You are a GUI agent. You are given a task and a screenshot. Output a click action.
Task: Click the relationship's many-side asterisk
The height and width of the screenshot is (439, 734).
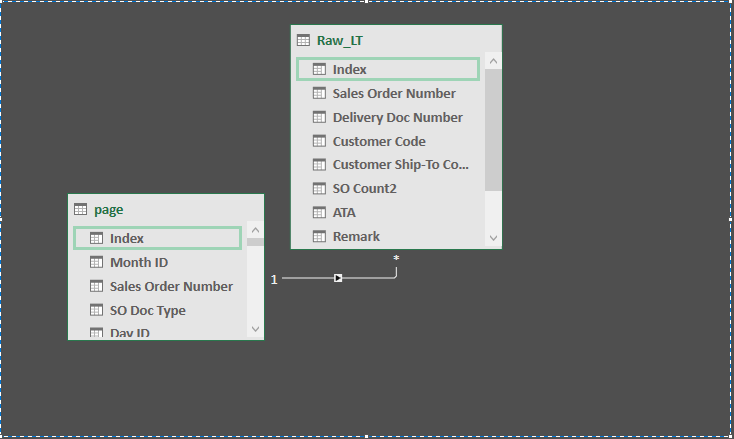pos(396,258)
